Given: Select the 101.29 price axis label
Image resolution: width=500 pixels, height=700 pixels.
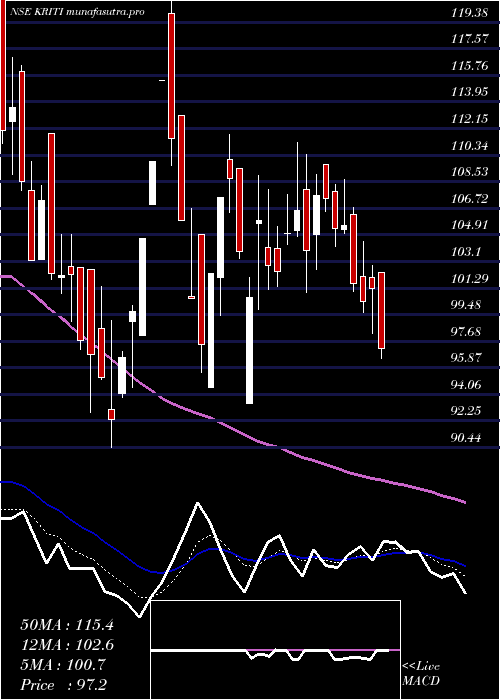Looking at the screenshot, I should click(x=469, y=278).
